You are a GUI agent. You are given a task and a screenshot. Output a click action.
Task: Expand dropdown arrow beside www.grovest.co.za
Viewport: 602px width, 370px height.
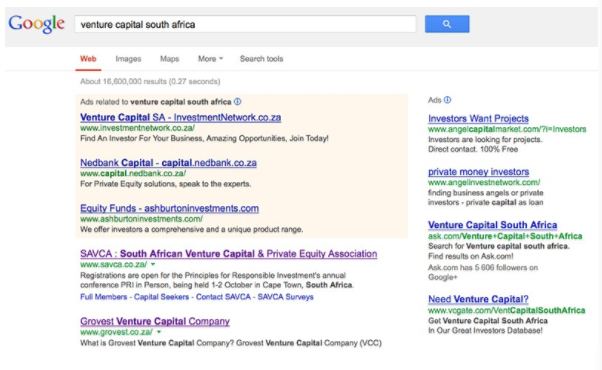[x=159, y=332]
